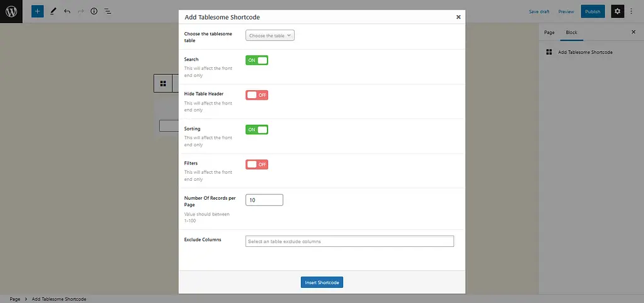Click the Filters label

[191, 163]
